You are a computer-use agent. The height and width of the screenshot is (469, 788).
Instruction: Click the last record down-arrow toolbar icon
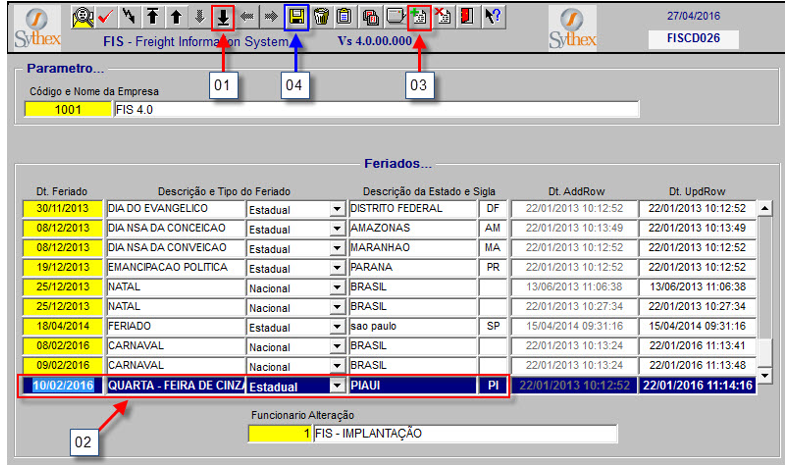point(224,17)
